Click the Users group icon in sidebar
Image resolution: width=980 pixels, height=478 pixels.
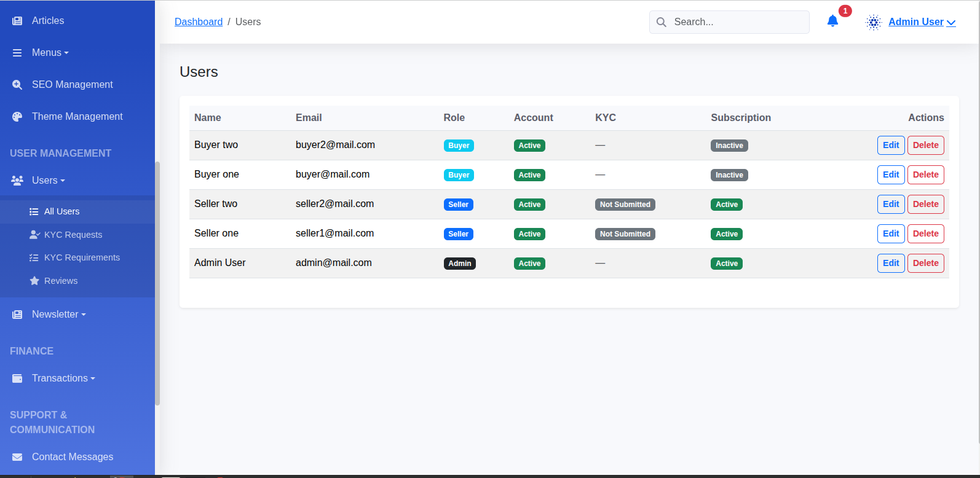17,181
